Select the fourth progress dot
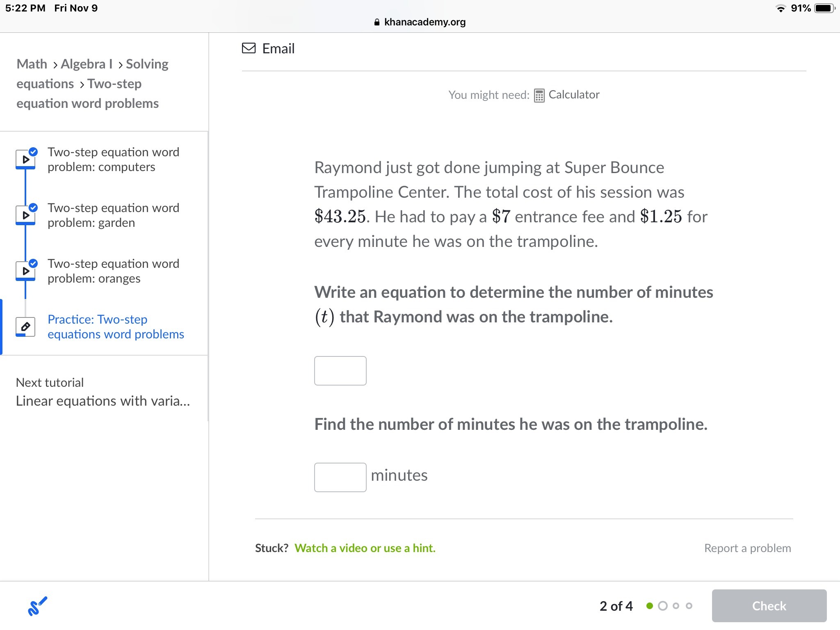The image size is (840, 630). pyautogui.click(x=689, y=606)
